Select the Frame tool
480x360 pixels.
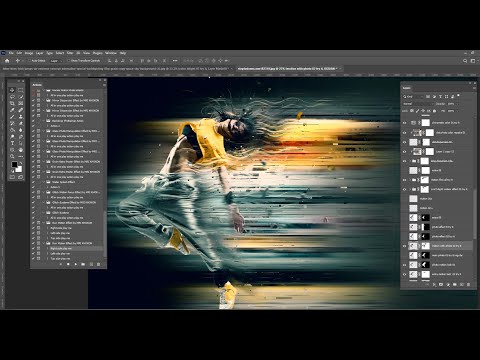click(21, 103)
